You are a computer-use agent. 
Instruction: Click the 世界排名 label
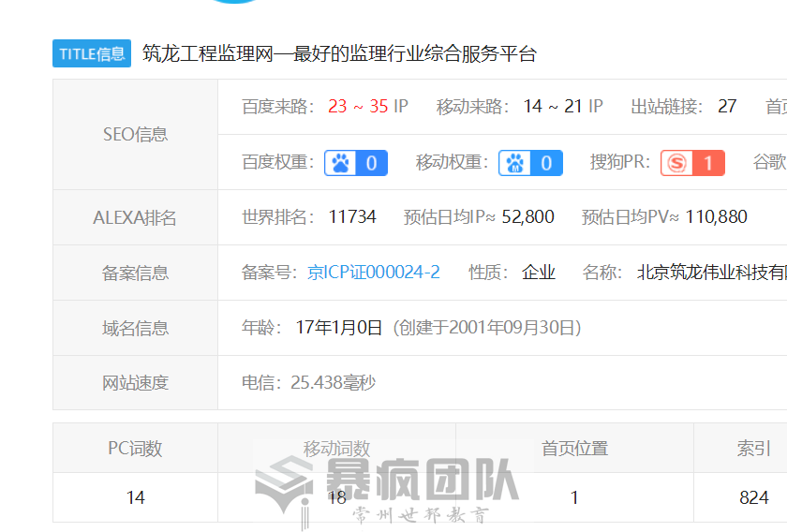[278, 216]
